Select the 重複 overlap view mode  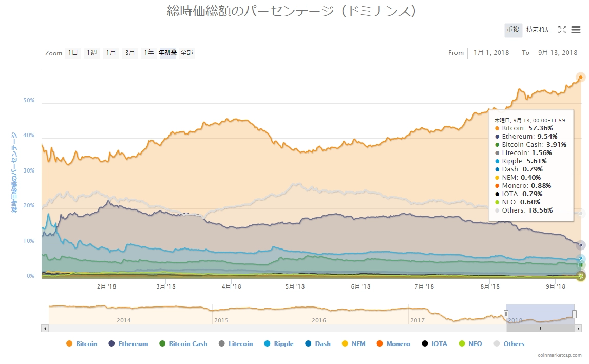(513, 30)
